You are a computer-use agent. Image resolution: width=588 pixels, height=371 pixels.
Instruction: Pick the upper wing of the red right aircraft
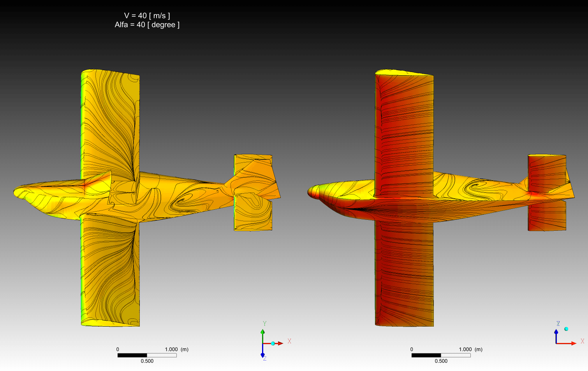tap(404, 129)
